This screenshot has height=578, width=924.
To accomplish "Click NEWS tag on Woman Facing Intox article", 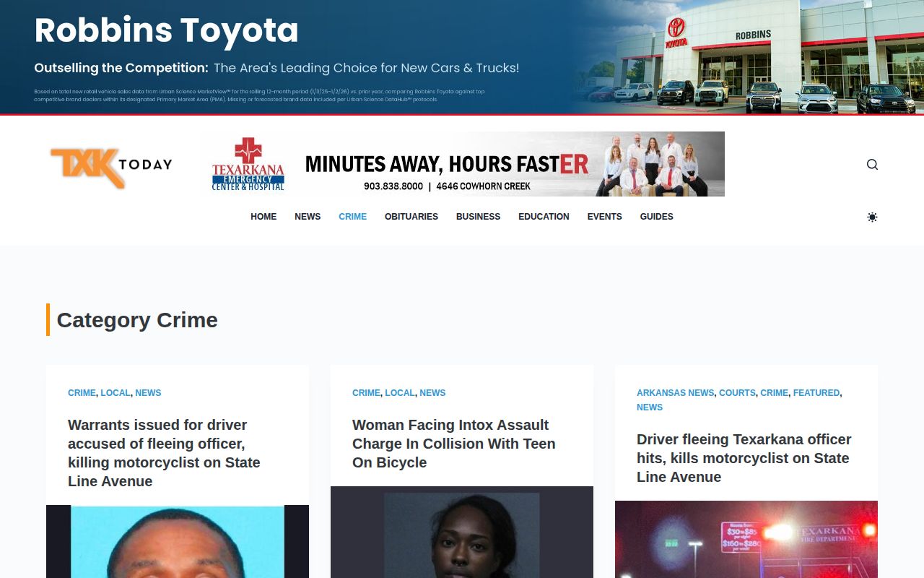I will pos(432,393).
